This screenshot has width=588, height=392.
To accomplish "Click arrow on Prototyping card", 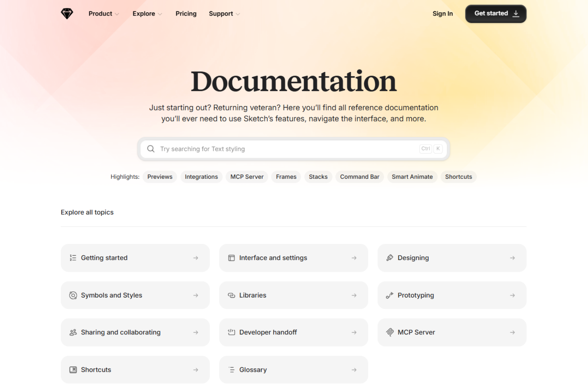I will [513, 295].
